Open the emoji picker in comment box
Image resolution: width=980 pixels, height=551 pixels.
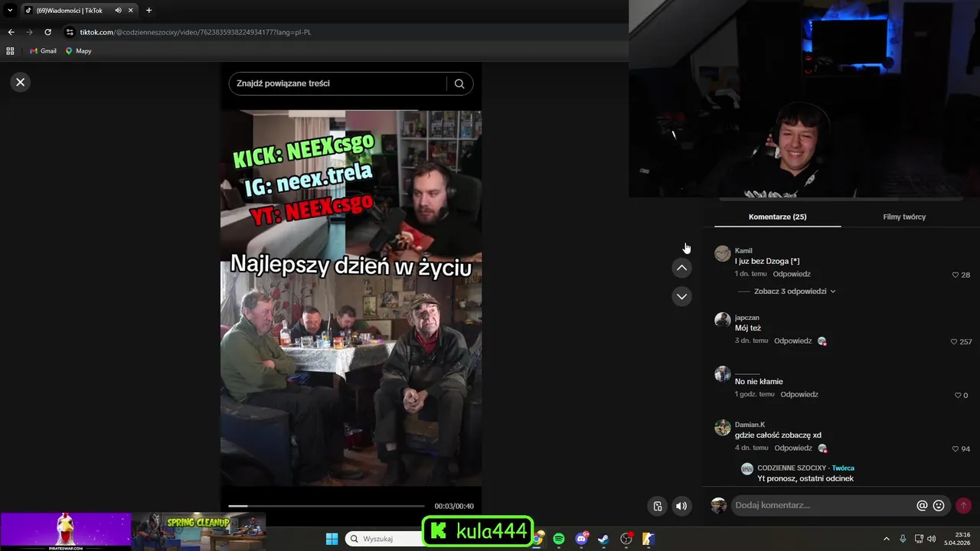click(939, 506)
